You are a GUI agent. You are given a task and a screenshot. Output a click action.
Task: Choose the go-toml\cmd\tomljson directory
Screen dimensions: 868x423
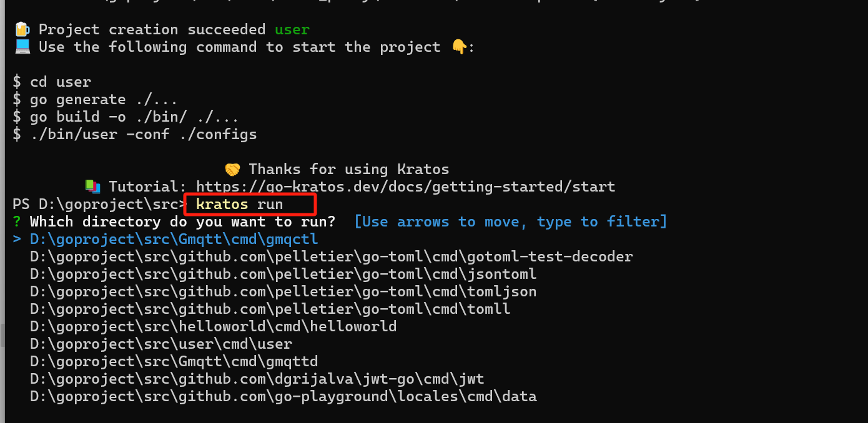pos(284,291)
